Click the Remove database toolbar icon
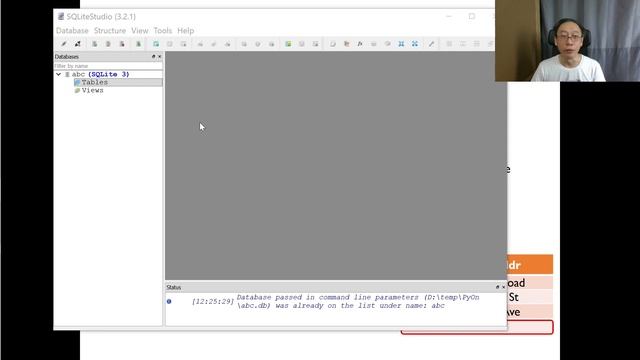The image size is (640, 360). point(122,44)
